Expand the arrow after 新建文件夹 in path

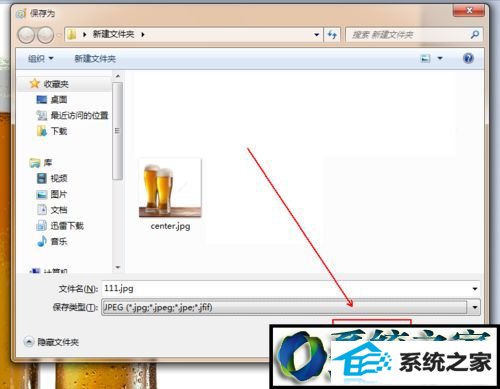pos(143,34)
